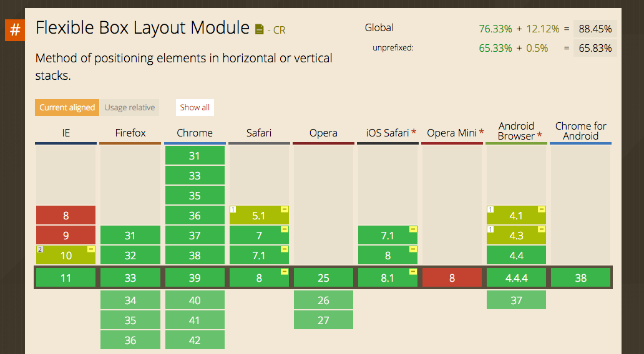Open the spec document icon beside the title
Screen dimensions: 644x354
[259, 29]
